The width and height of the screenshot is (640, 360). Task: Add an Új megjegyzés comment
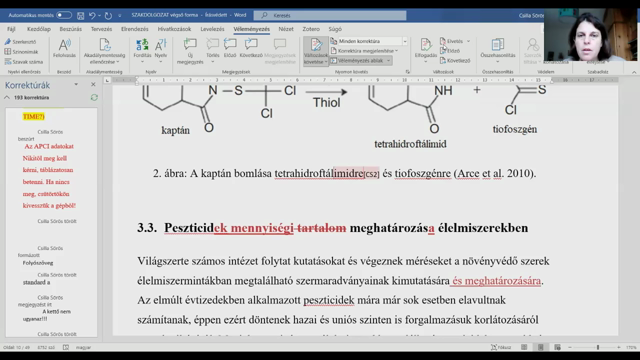190,51
